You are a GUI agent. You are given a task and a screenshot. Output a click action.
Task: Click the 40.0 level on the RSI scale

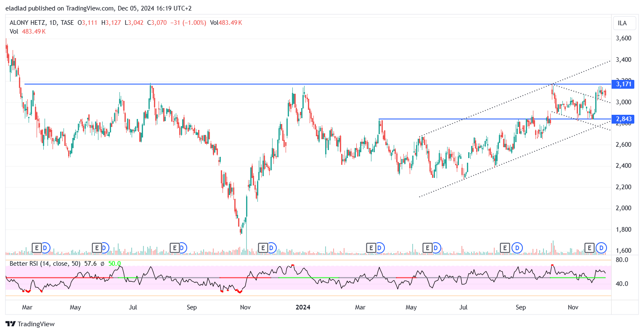click(622, 284)
